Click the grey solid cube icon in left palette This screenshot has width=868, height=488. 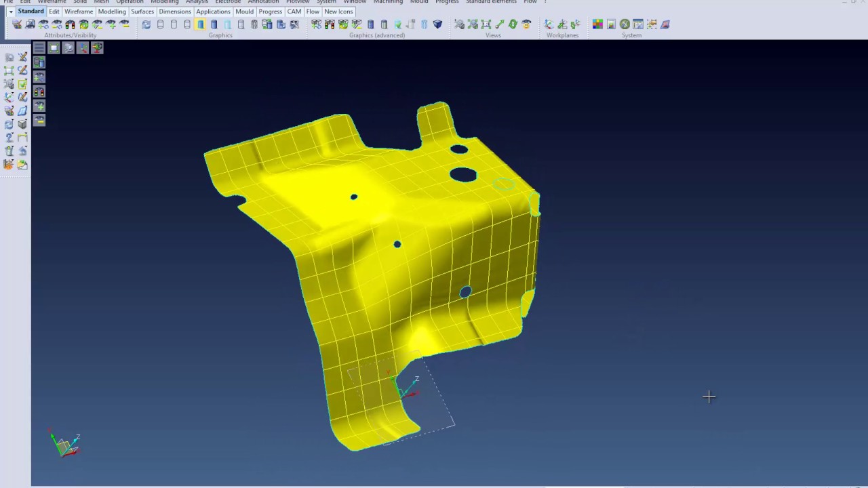tap(22, 124)
